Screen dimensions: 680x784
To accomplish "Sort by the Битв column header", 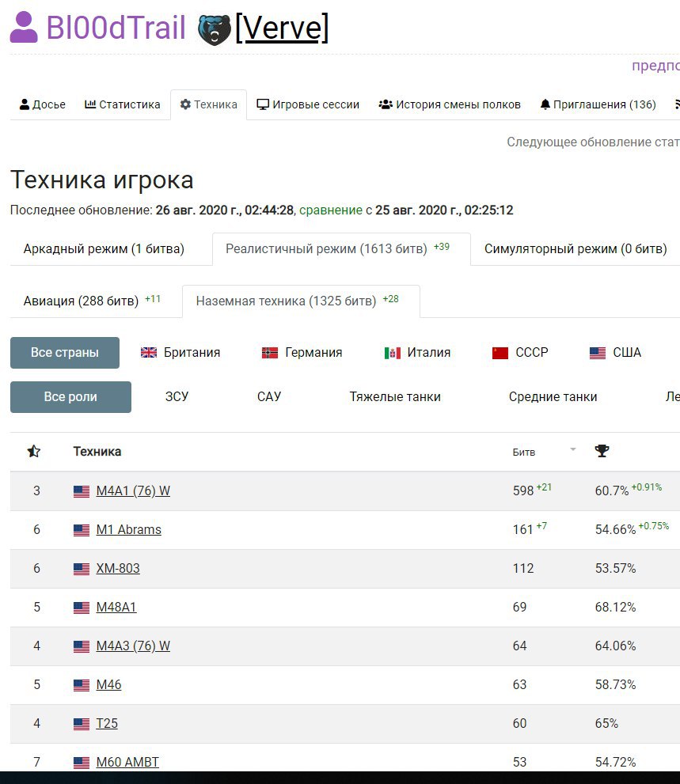I will [524, 452].
